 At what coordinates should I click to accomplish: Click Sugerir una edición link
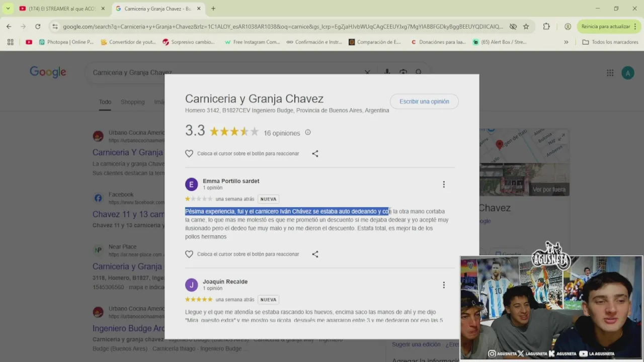pos(416,344)
